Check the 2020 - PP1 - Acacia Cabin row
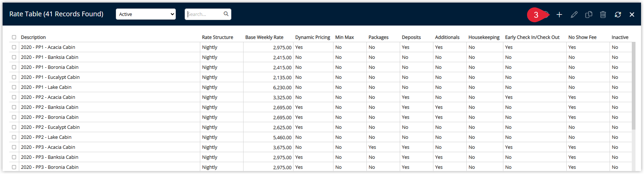This screenshot has width=644, height=174. [14, 47]
